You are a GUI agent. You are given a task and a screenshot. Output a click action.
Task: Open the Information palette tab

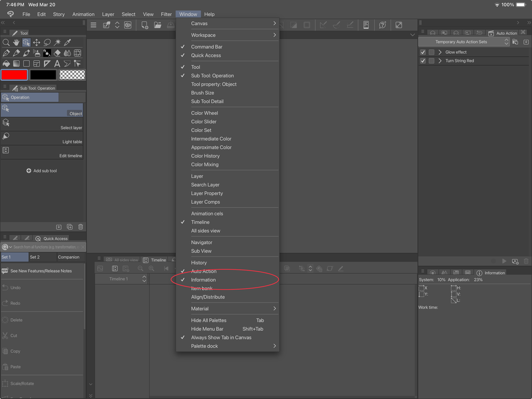click(490, 273)
